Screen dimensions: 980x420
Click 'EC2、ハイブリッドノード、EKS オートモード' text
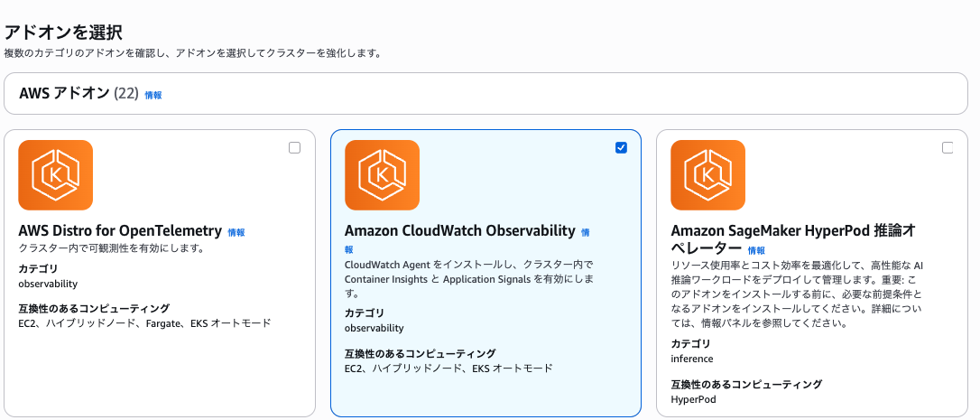(x=448, y=369)
